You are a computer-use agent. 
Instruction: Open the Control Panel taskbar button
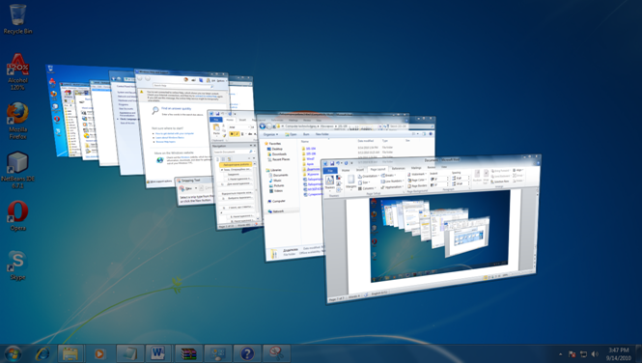[x=217, y=353]
